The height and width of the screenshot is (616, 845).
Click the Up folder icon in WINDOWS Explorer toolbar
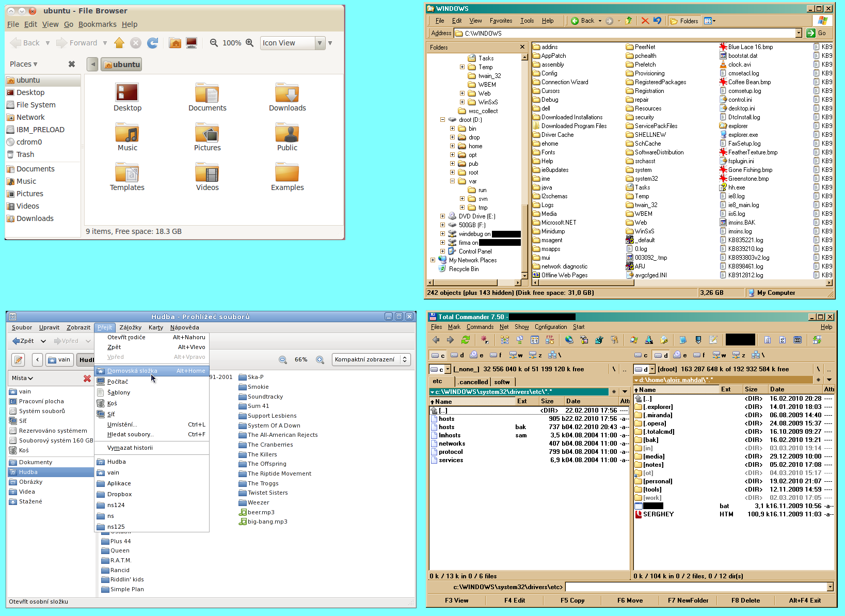[x=628, y=21]
